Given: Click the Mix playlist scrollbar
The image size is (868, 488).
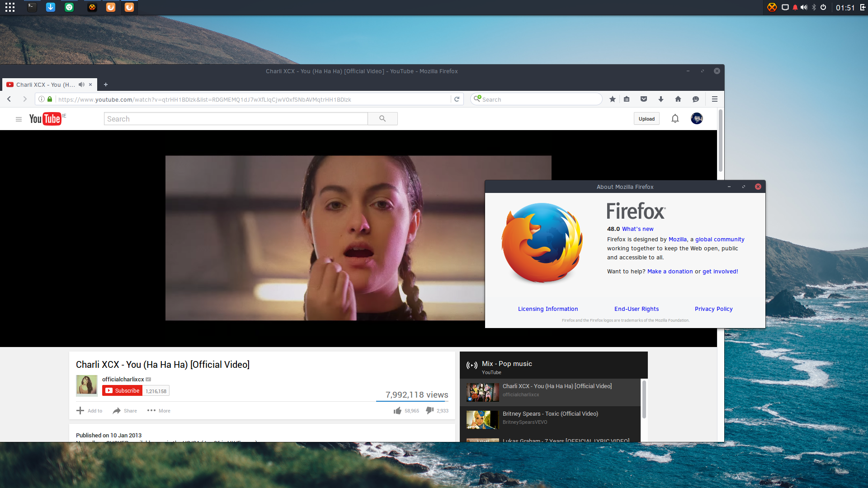Looking at the screenshot, I should pyautogui.click(x=644, y=400).
